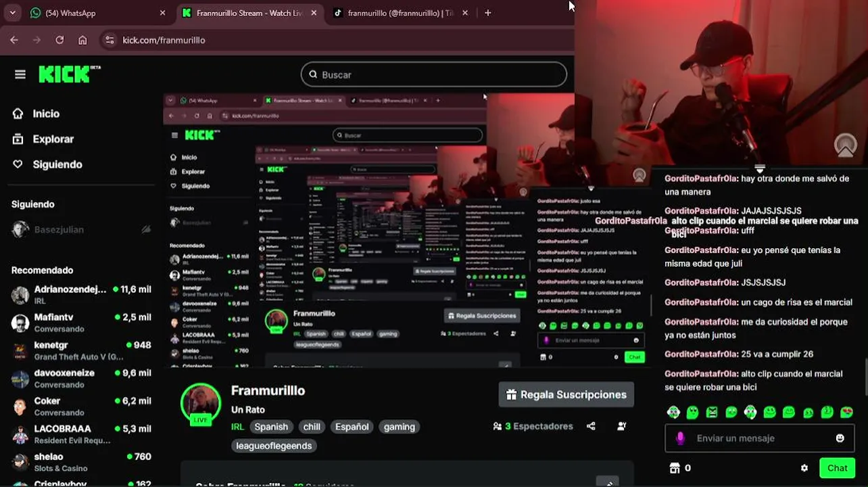Click the offline icon beside Basezjulian
868x487 pixels.
tap(146, 230)
